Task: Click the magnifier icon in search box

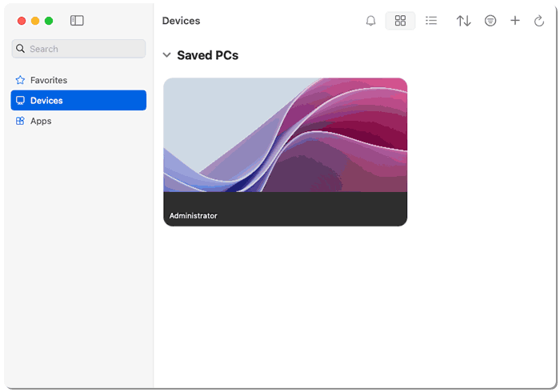Action: (21, 49)
